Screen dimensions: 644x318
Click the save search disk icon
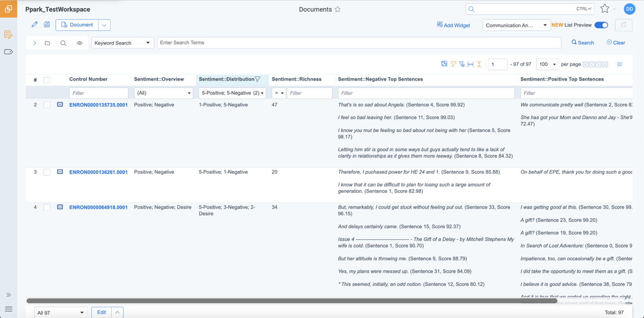46,25
